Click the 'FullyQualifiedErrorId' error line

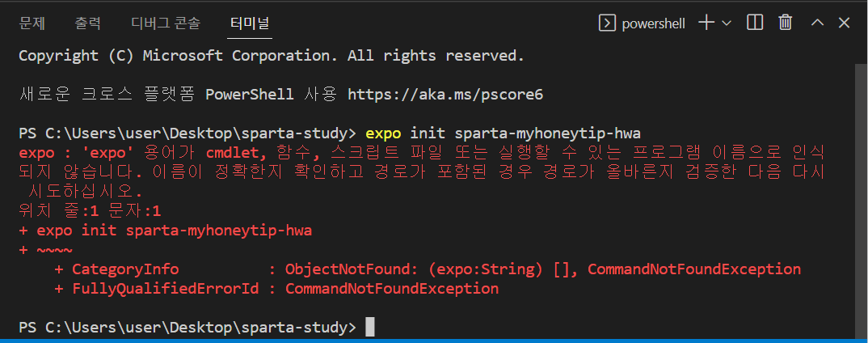pos(276,289)
